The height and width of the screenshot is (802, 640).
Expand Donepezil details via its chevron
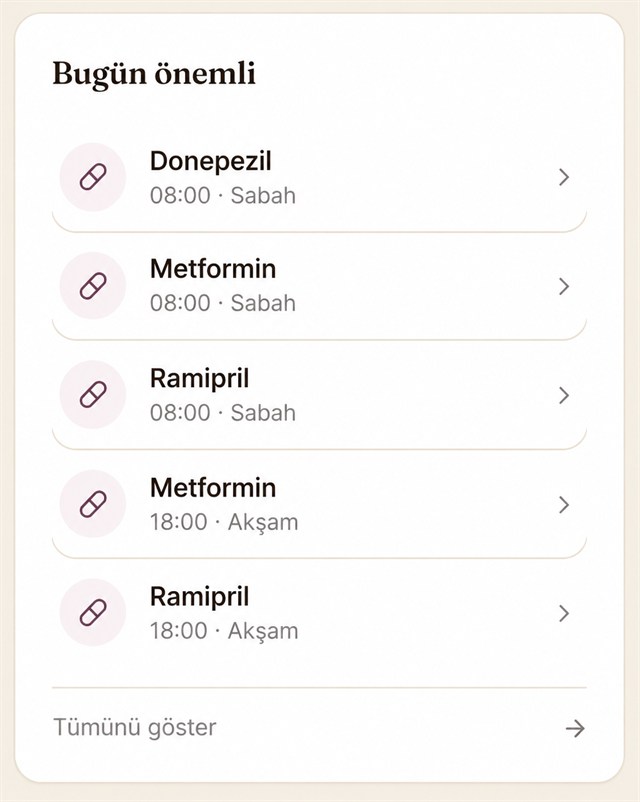[564, 177]
